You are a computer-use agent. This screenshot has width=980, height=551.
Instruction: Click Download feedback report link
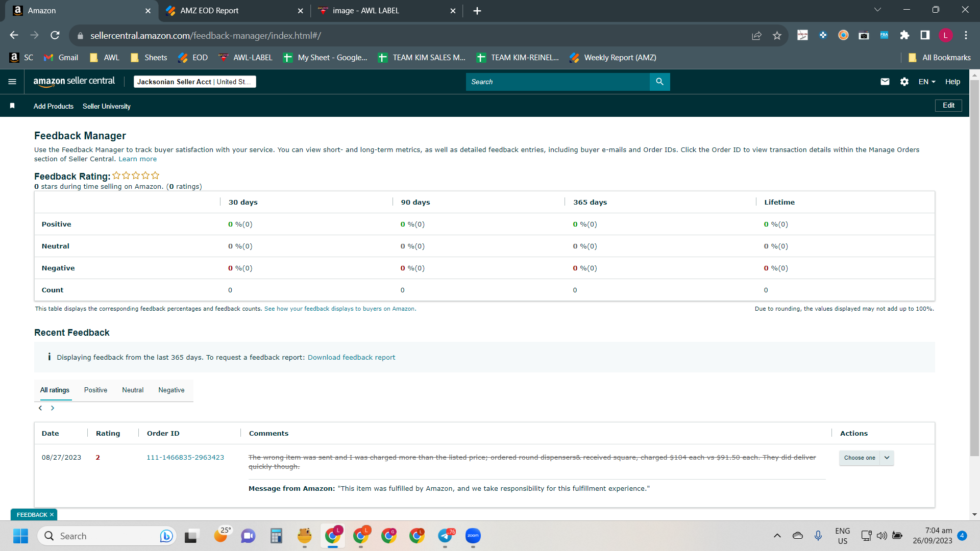[x=351, y=357]
